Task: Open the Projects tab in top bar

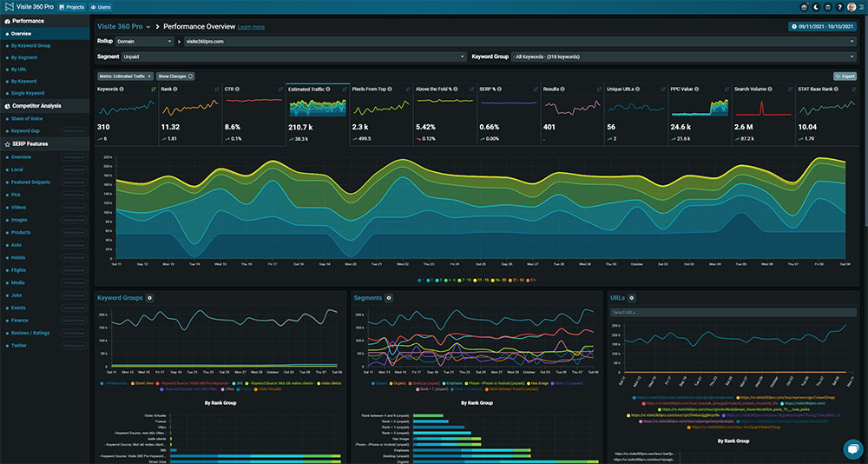Action: (x=71, y=7)
